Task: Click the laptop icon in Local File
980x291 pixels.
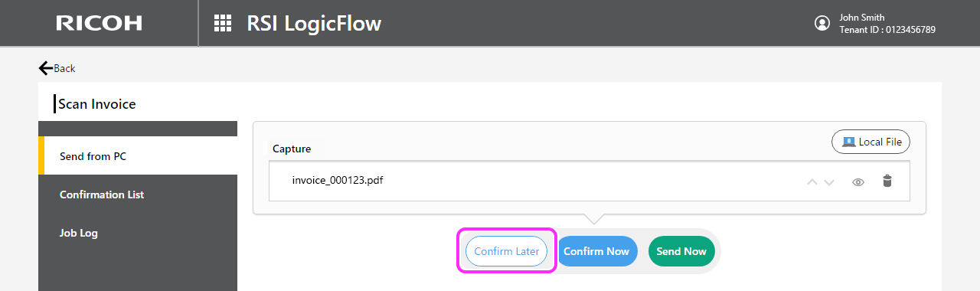Action: (848, 142)
